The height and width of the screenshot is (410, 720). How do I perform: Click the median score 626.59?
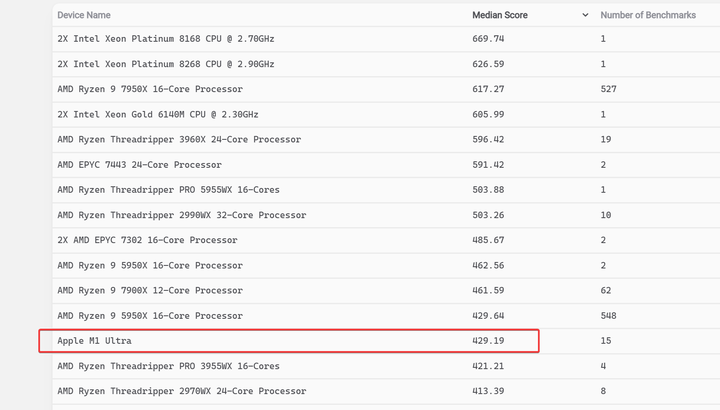pyautogui.click(x=488, y=64)
